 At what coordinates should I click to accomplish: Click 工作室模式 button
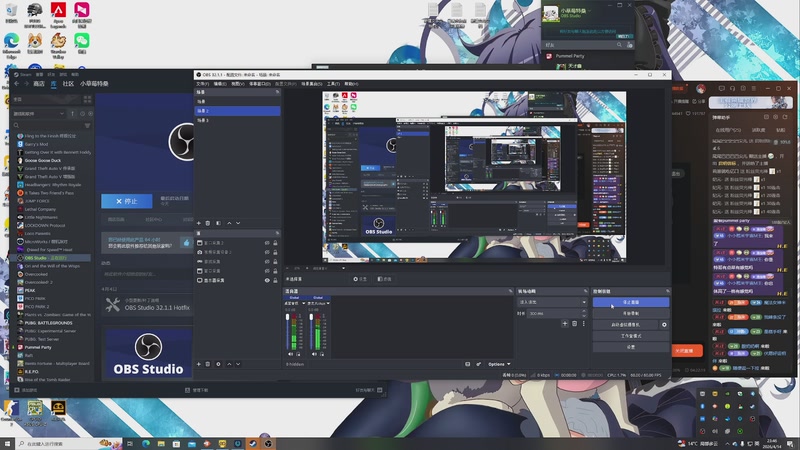coord(631,336)
